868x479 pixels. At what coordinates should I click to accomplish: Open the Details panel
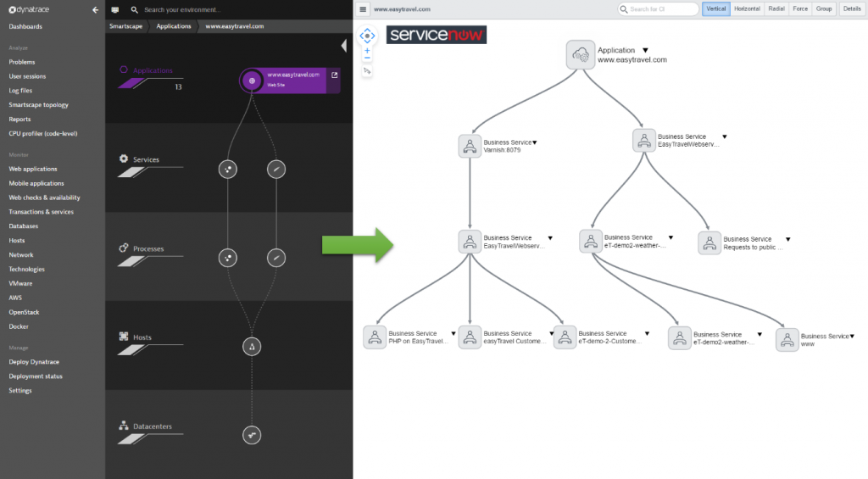[x=852, y=8]
